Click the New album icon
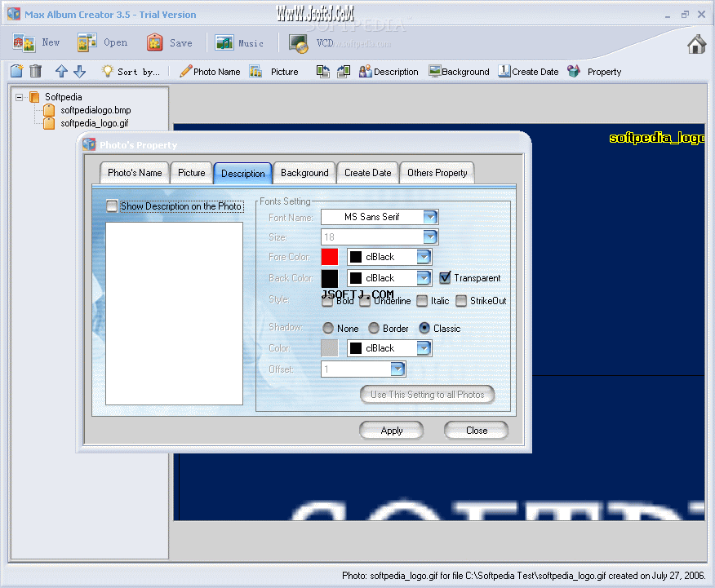The image size is (715, 588). (x=24, y=43)
